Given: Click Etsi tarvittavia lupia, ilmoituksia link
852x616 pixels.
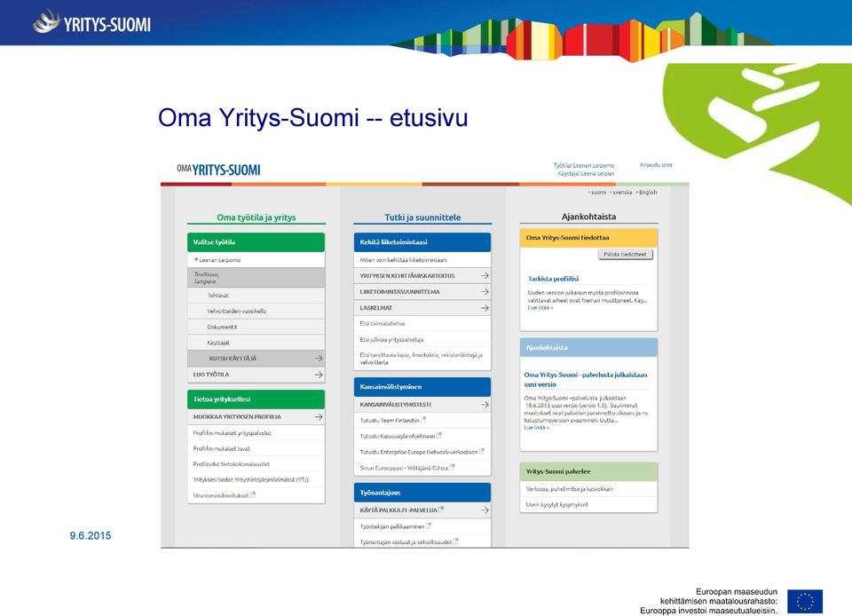Looking at the screenshot, I should click(x=421, y=359).
